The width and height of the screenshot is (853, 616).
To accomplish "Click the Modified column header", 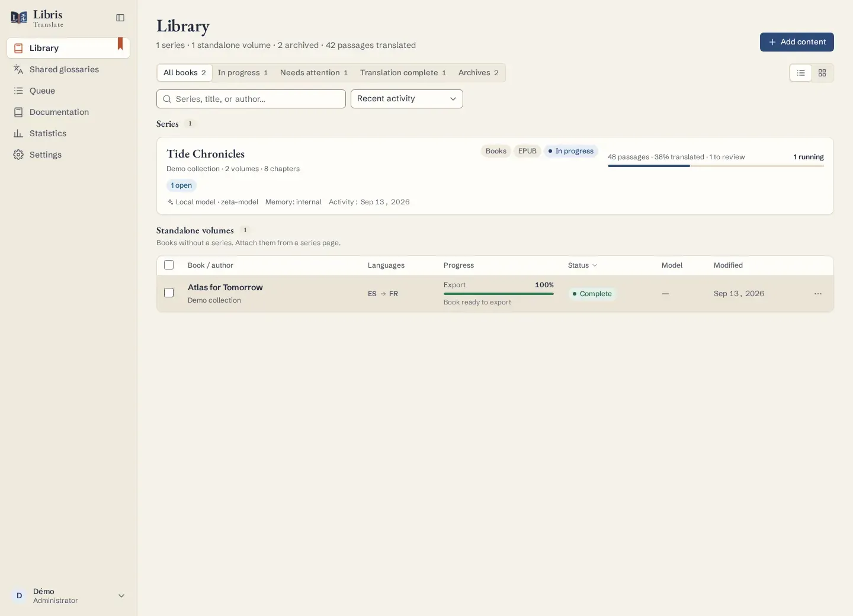I will coord(728,265).
